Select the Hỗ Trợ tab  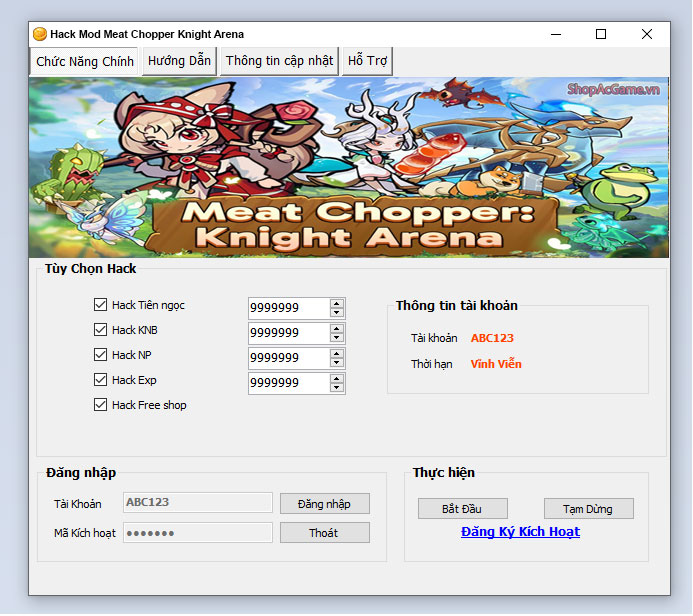click(367, 61)
